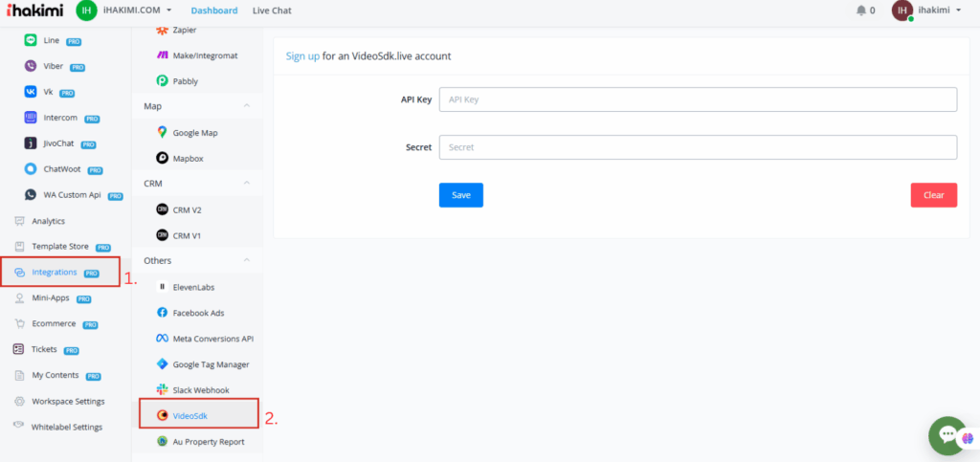Viewport: 980px width, 462px height.
Task: Open the Slack Webhook integration icon
Action: [x=162, y=390]
